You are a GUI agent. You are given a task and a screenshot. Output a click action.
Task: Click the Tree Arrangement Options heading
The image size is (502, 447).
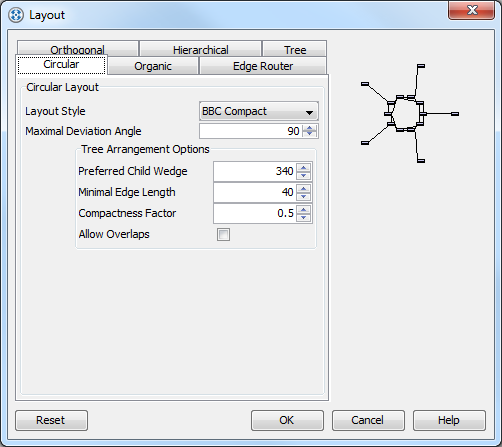pos(145,149)
